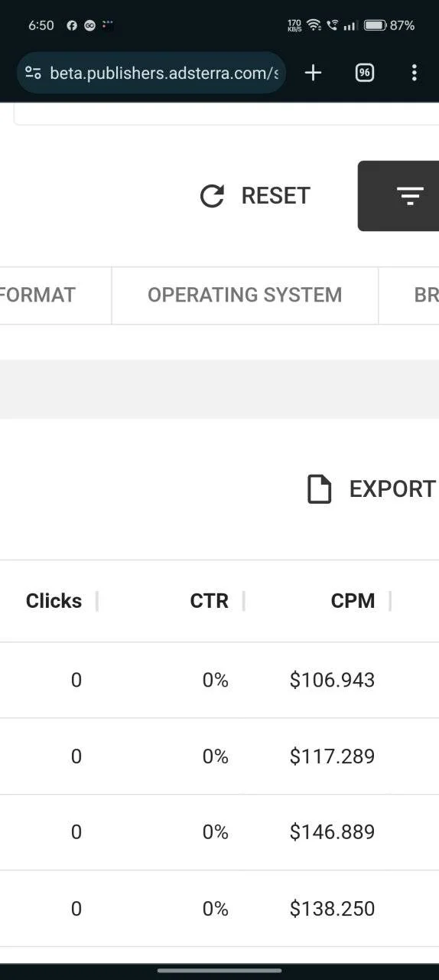Viewport: 439px width, 980px height.
Task: Sort the table by CPM column
Action: tap(353, 601)
